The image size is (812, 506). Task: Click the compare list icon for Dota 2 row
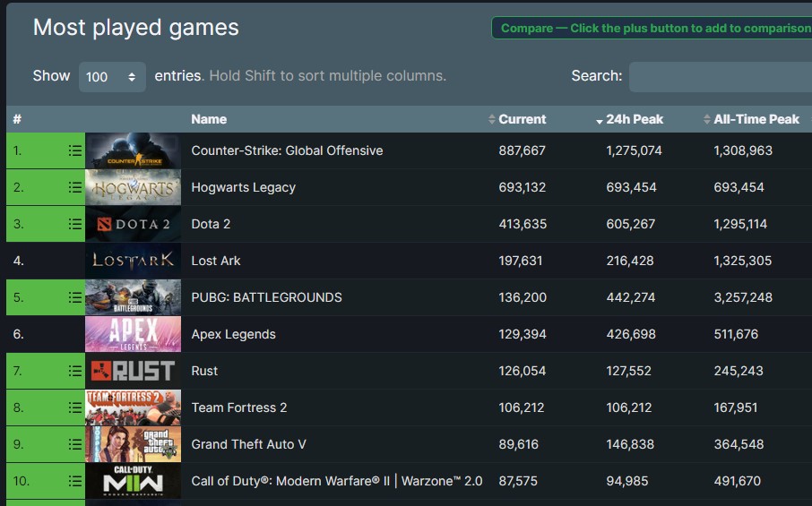click(x=75, y=224)
